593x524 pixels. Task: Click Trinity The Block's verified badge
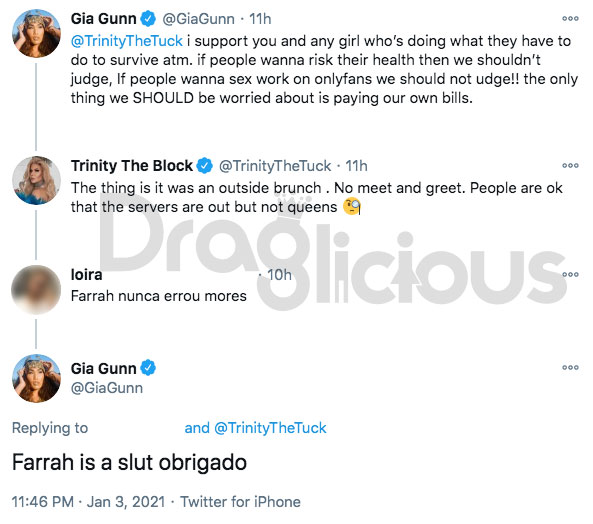[x=205, y=166]
